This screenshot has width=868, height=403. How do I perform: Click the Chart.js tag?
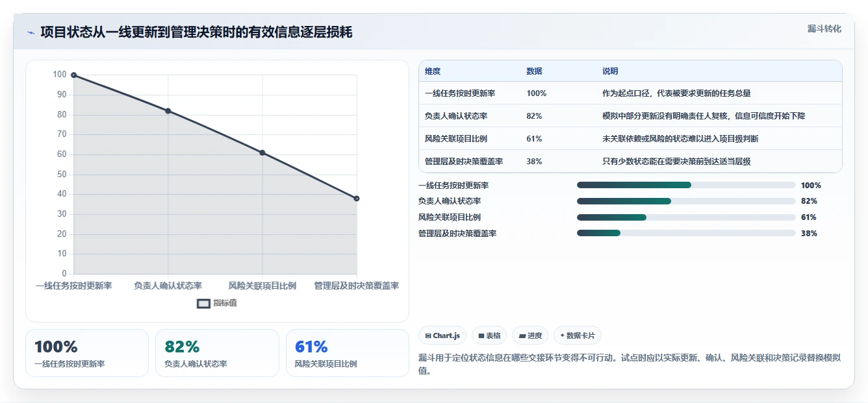442,336
